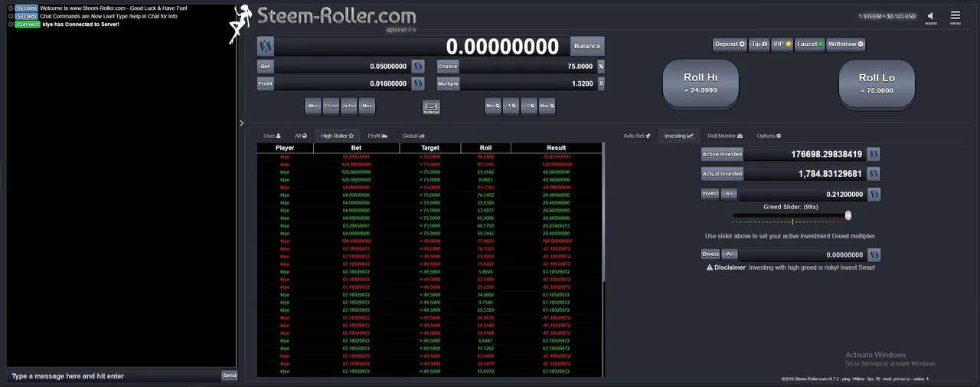Click the Roll Lo button
This screenshot has height=387, width=980.
click(877, 83)
